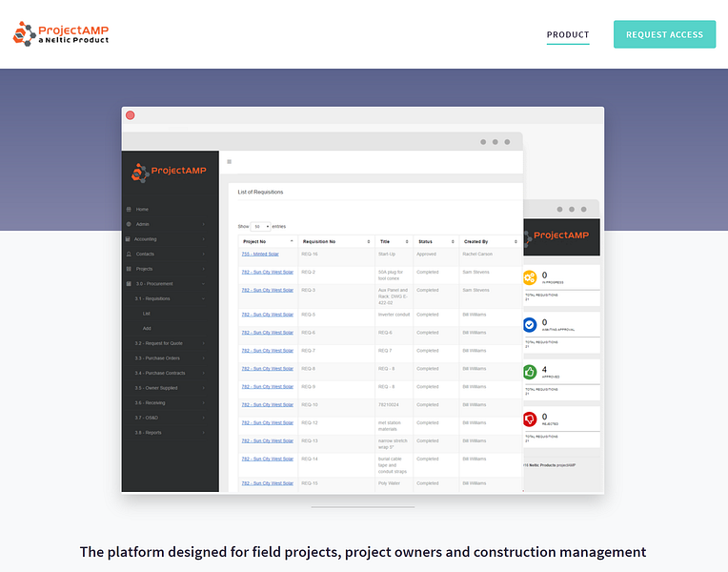Click the Poly Water title cell
Image resolution: width=728 pixels, height=572 pixels.
(x=389, y=483)
